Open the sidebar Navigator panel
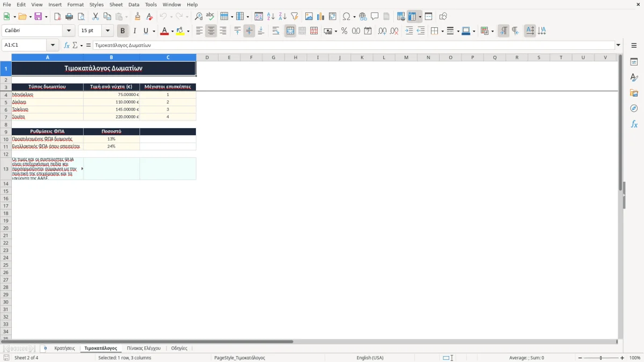Screen dimensions: 644x362 pyautogui.click(x=634, y=109)
